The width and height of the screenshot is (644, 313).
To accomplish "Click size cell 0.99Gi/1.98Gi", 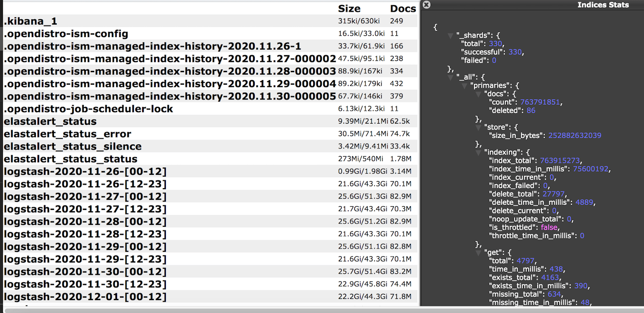I will point(363,171).
